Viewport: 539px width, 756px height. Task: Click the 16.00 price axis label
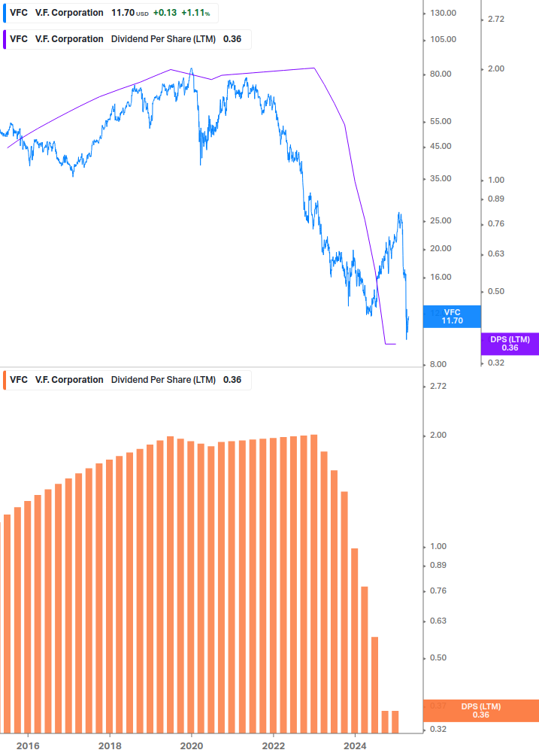tap(441, 278)
